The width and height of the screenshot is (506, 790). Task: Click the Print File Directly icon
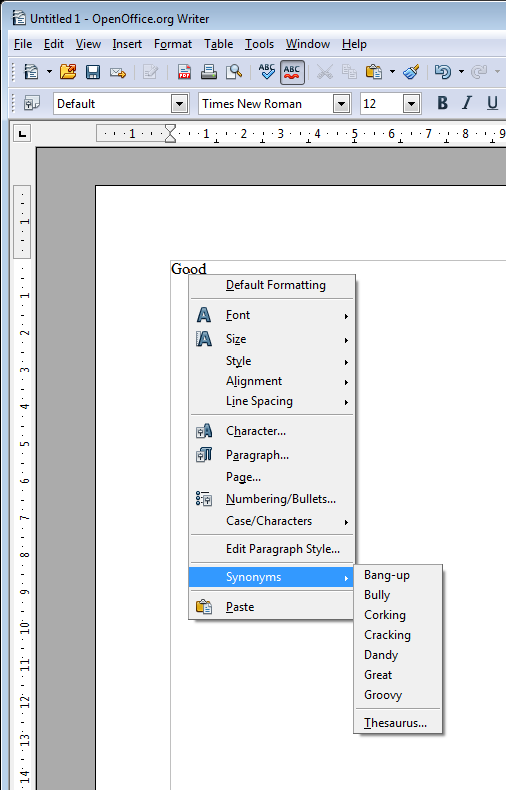(209, 72)
